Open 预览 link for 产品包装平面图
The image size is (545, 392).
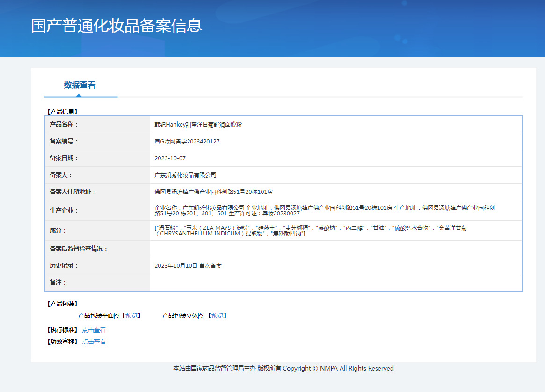click(131, 315)
